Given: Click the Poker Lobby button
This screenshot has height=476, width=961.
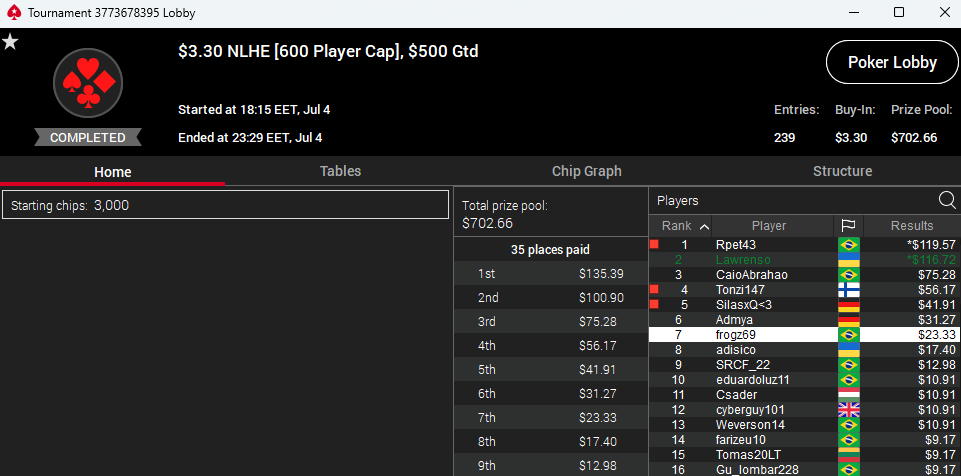Looking at the screenshot, I should (892, 62).
